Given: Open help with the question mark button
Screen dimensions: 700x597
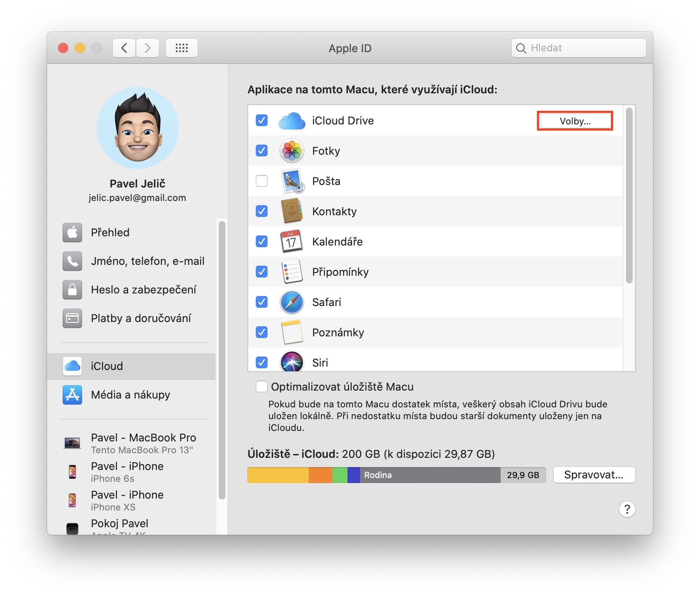Looking at the screenshot, I should pyautogui.click(x=627, y=509).
